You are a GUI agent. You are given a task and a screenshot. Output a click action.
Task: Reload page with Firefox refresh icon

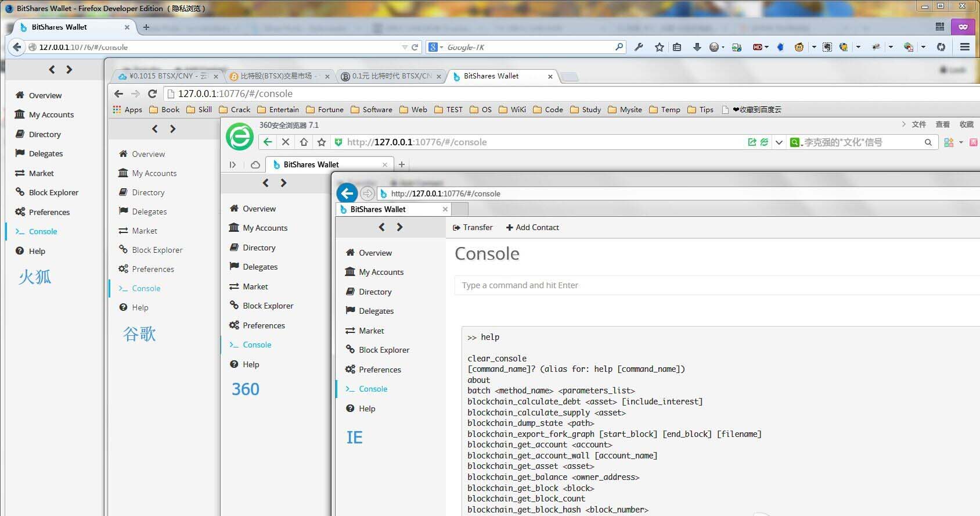[415, 47]
